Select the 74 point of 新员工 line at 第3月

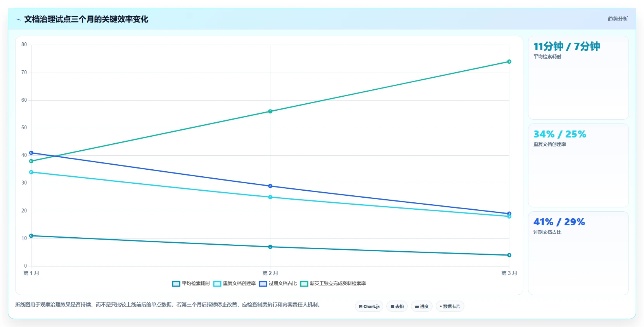[x=509, y=62]
